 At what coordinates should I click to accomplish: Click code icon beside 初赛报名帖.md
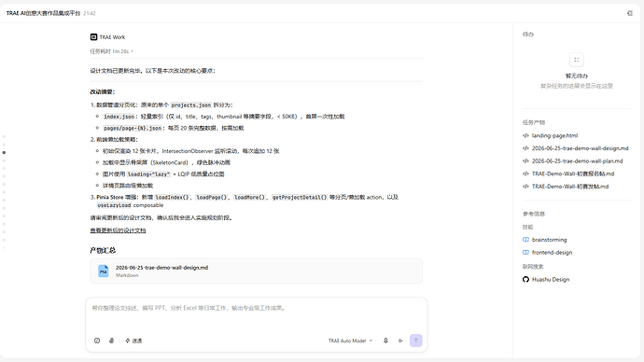(x=525, y=174)
